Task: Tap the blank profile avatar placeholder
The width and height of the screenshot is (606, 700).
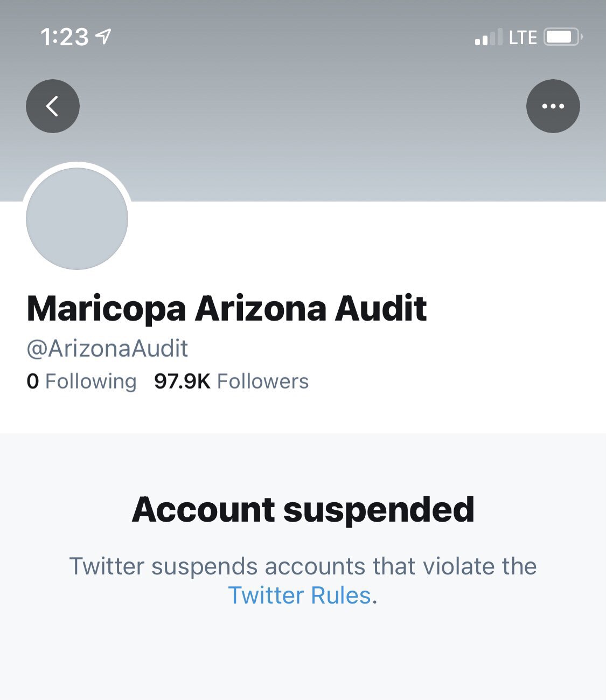Action: click(x=76, y=218)
